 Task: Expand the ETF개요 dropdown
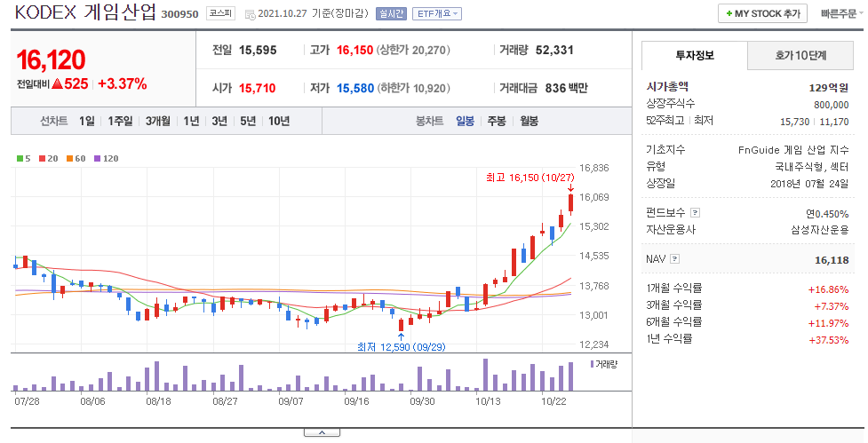[437, 14]
